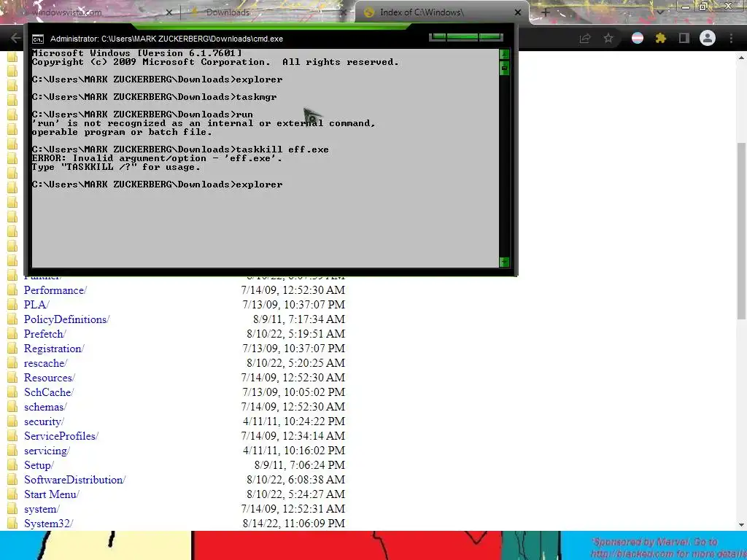Open the security/ folder link
The image size is (747, 560).
click(x=44, y=421)
